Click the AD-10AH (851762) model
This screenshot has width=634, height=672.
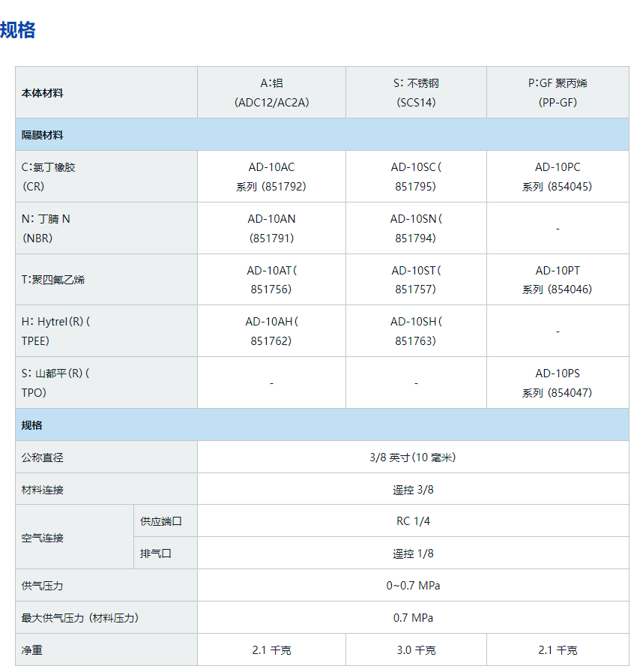(271, 331)
